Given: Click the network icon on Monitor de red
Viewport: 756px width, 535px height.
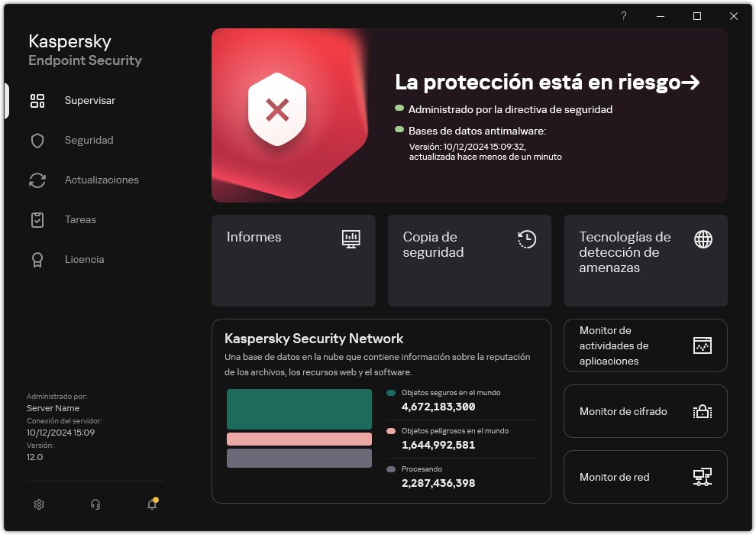Looking at the screenshot, I should click(702, 477).
